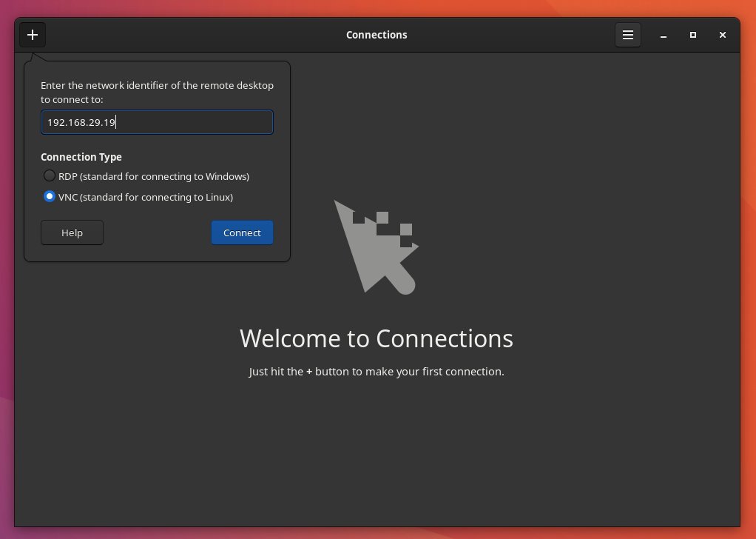
Task: Select the RDP radio button circle
Action: (50, 176)
